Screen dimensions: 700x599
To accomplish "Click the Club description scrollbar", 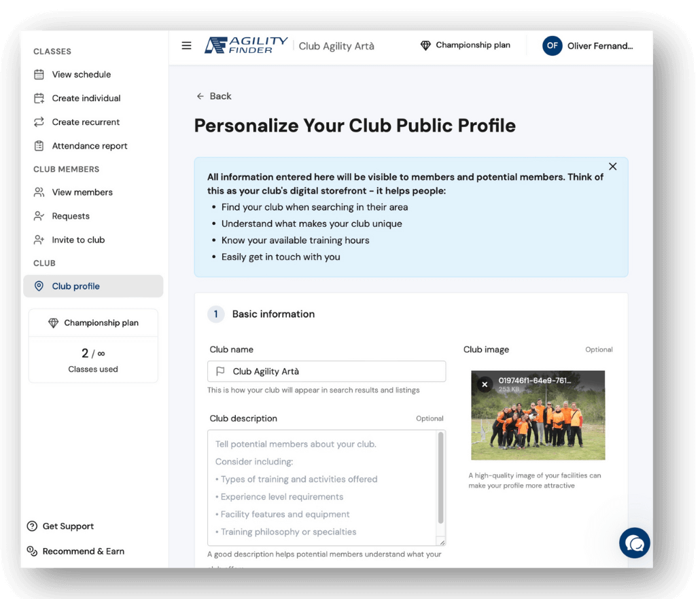I will pos(440,477).
